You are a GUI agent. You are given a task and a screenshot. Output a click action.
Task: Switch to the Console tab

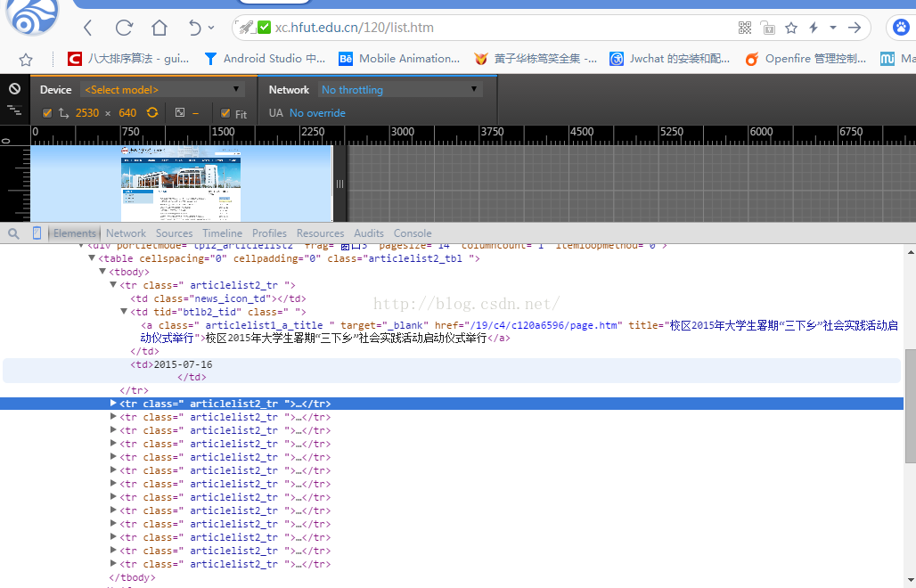pos(413,233)
